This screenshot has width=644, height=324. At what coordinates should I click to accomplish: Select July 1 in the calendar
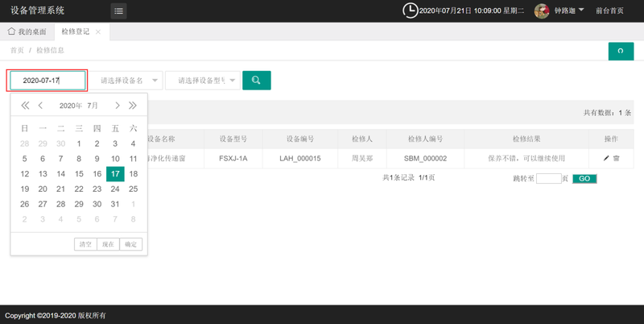(79, 143)
